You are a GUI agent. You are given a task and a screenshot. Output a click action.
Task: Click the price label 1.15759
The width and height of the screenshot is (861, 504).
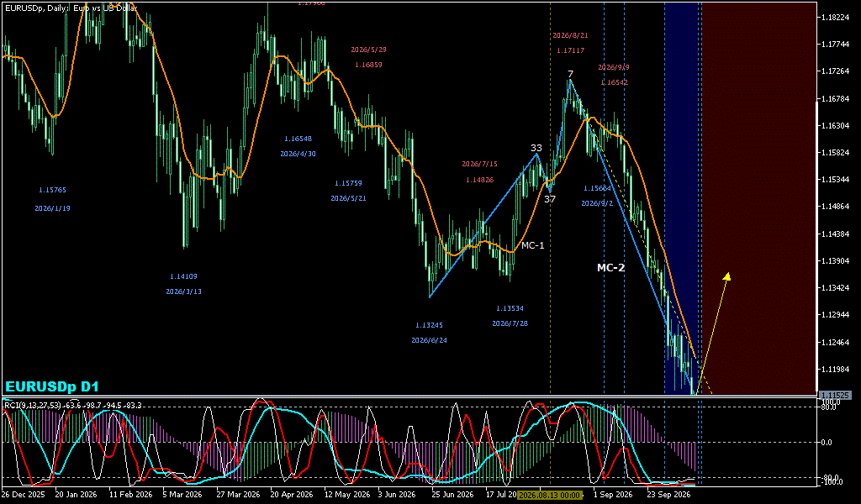pos(348,183)
